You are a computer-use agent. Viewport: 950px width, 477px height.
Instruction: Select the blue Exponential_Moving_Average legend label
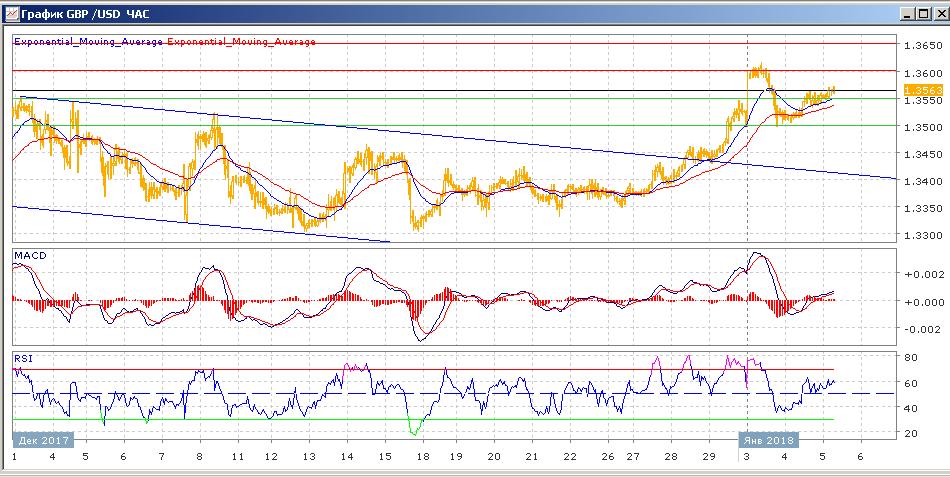coord(88,42)
